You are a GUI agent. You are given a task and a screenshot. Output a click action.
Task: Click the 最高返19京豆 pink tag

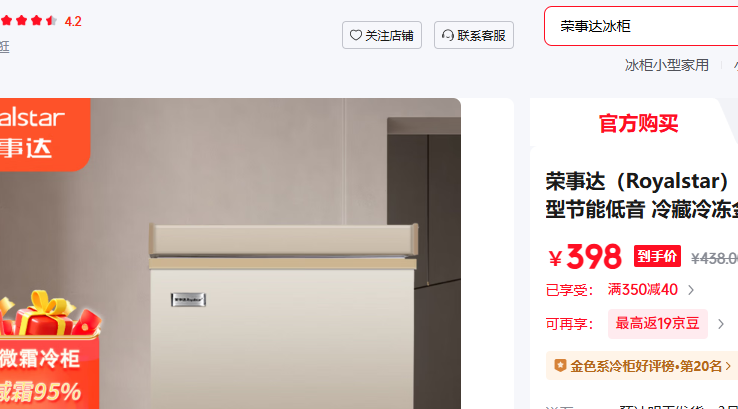(658, 324)
